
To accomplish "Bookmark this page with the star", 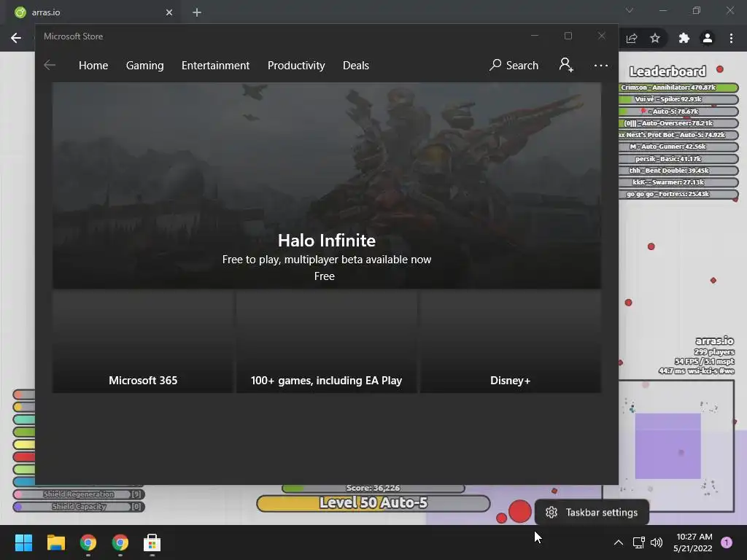I will pos(655,38).
